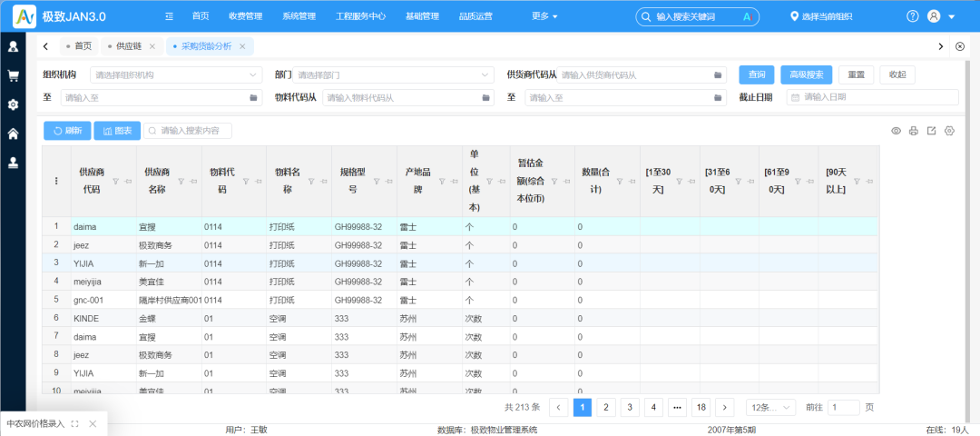The image size is (980, 436).
Task: Click the 高级搜索 button
Action: tap(807, 75)
